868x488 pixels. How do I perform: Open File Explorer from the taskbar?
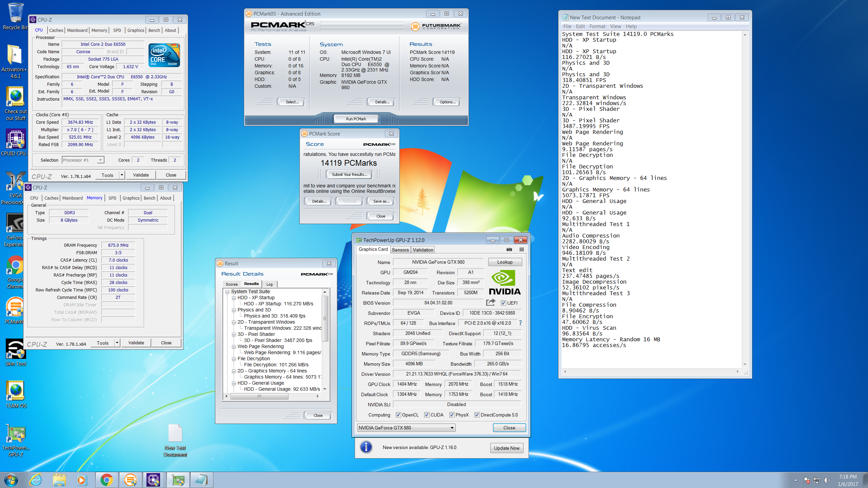[x=59, y=480]
